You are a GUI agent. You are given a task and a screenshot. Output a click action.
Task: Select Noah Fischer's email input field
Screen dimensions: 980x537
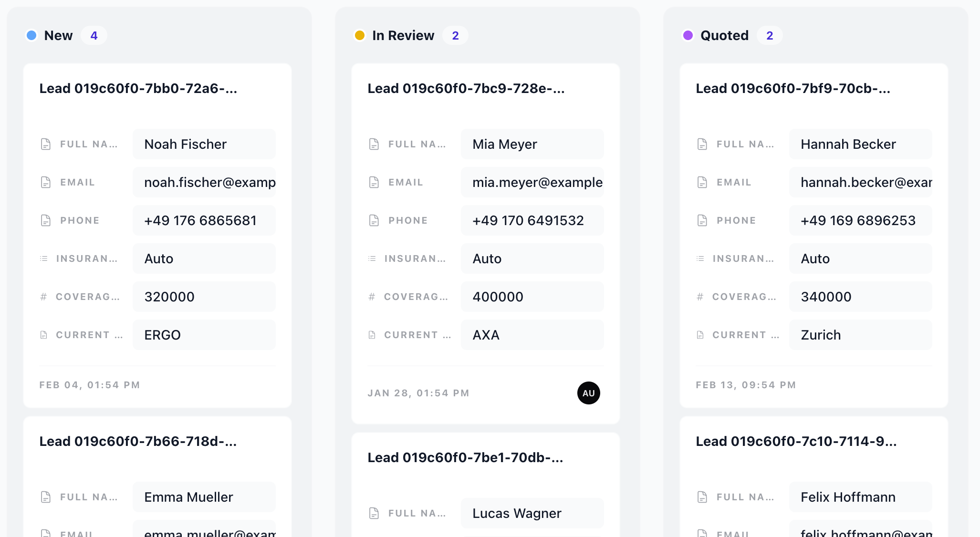click(x=204, y=182)
